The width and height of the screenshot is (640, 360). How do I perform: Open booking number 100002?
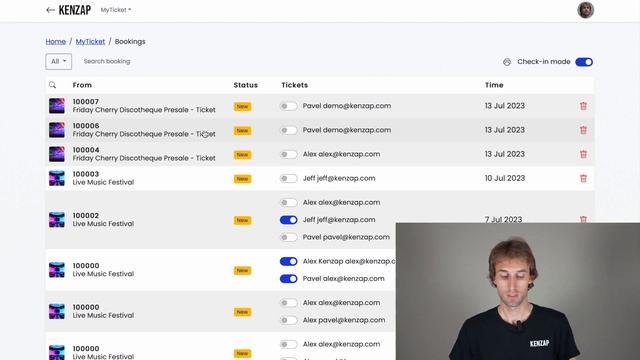pos(86,216)
